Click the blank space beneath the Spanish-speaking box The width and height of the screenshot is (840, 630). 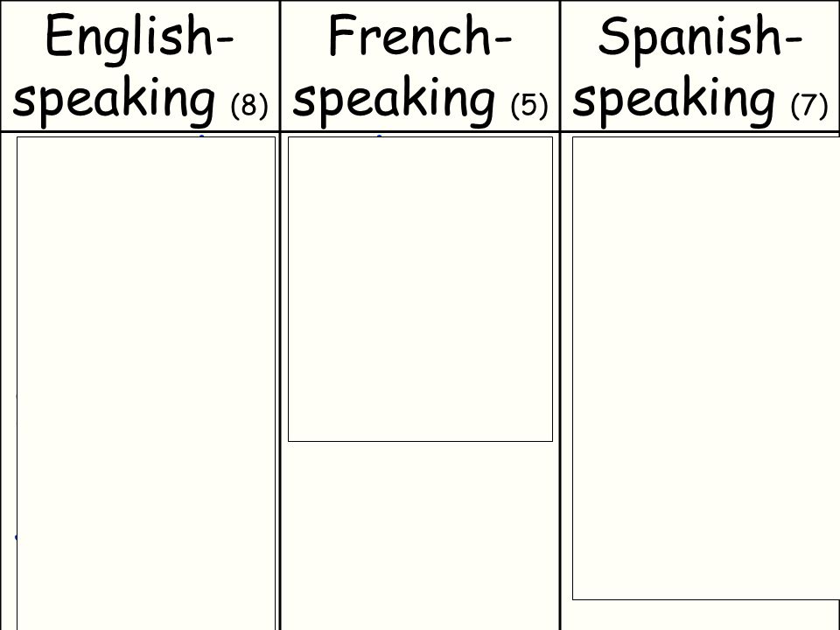702,615
